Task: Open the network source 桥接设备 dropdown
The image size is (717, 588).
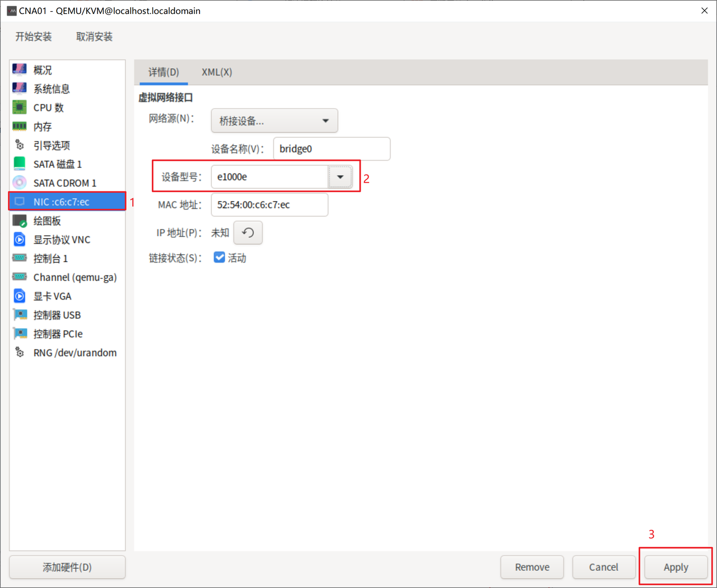Action: click(x=274, y=121)
